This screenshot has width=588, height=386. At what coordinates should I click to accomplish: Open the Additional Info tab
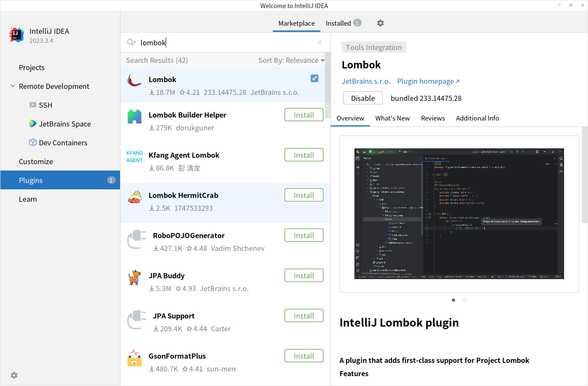click(477, 118)
